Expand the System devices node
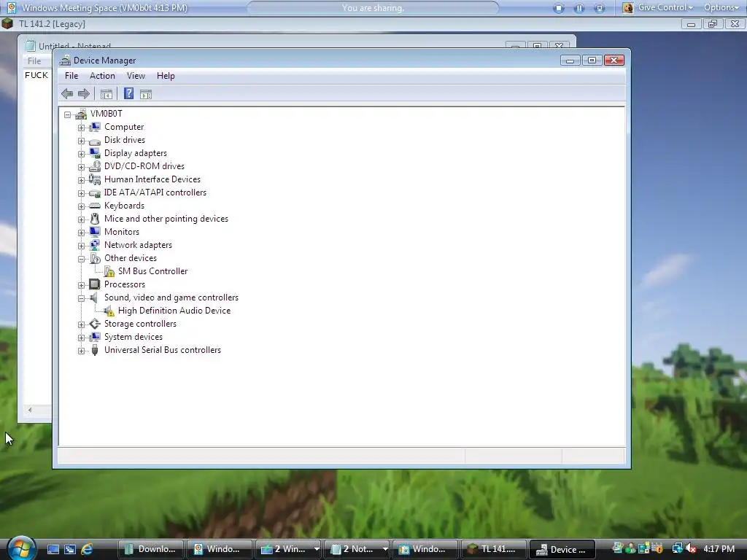This screenshot has width=747, height=560. pyautogui.click(x=81, y=338)
